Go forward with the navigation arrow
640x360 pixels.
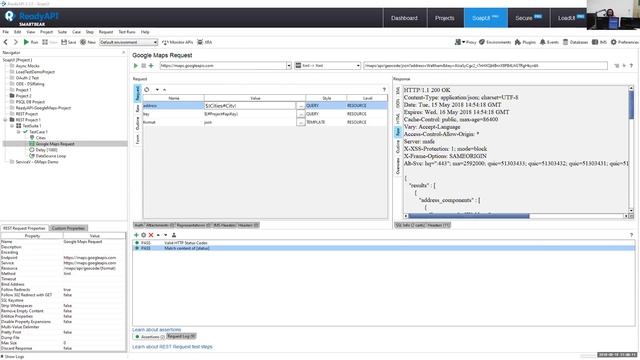coord(16,42)
